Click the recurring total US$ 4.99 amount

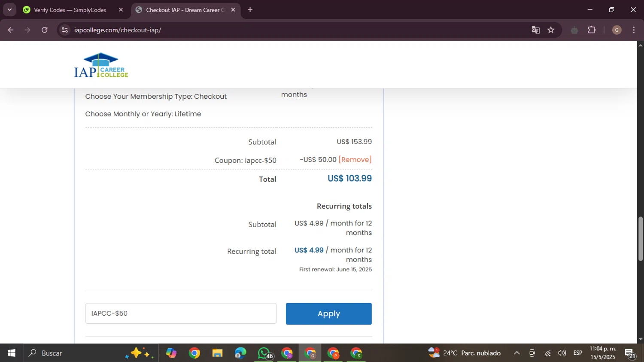point(309,250)
